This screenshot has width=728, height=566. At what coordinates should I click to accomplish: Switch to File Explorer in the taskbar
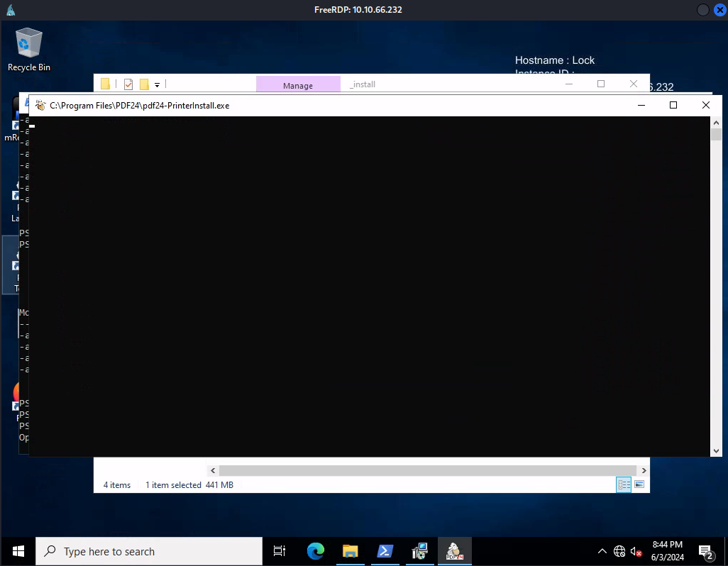point(350,551)
